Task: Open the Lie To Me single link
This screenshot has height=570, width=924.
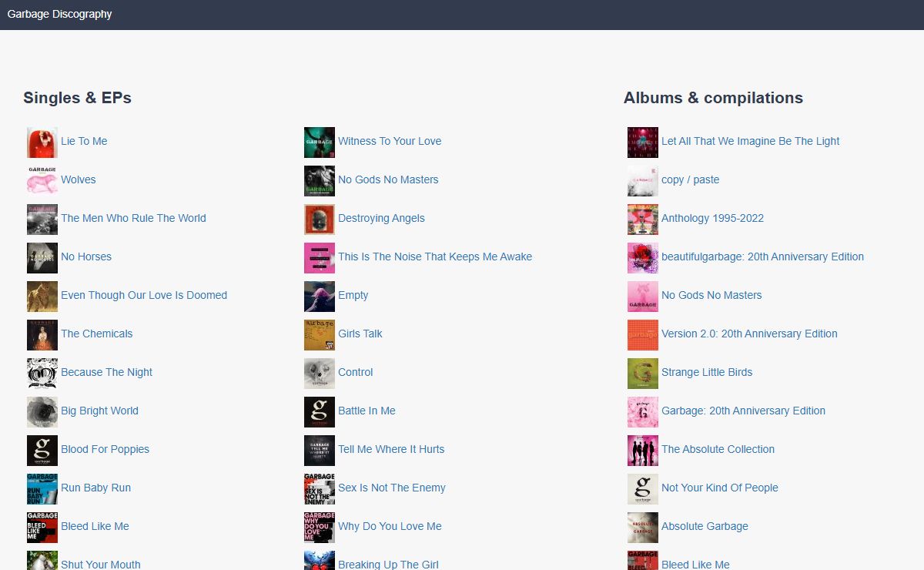Action: coord(84,141)
